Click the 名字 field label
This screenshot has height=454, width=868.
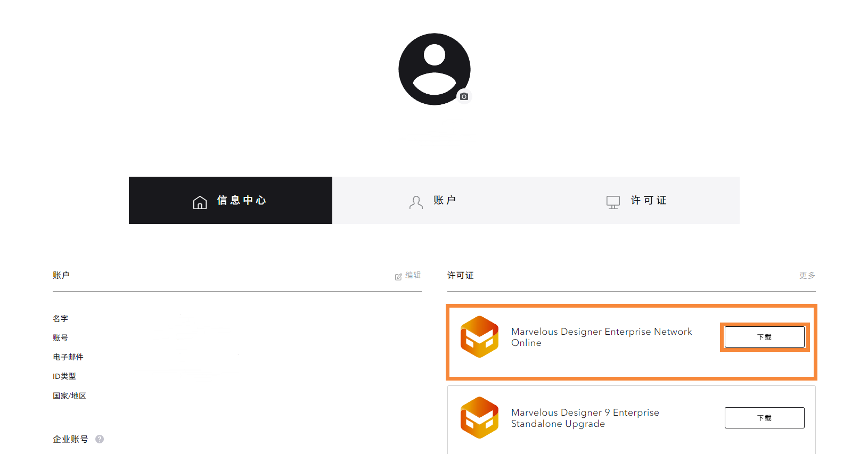(60, 318)
